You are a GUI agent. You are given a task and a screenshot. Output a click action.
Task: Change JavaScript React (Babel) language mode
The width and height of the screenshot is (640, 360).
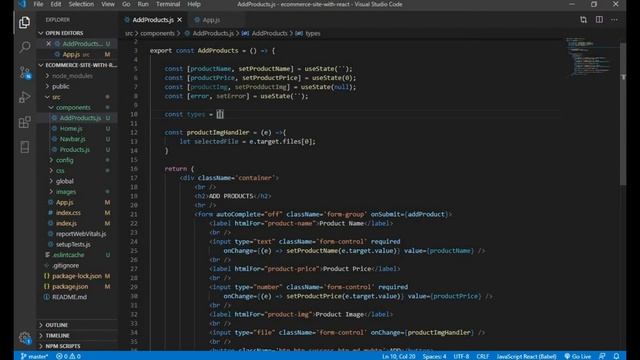point(526,356)
